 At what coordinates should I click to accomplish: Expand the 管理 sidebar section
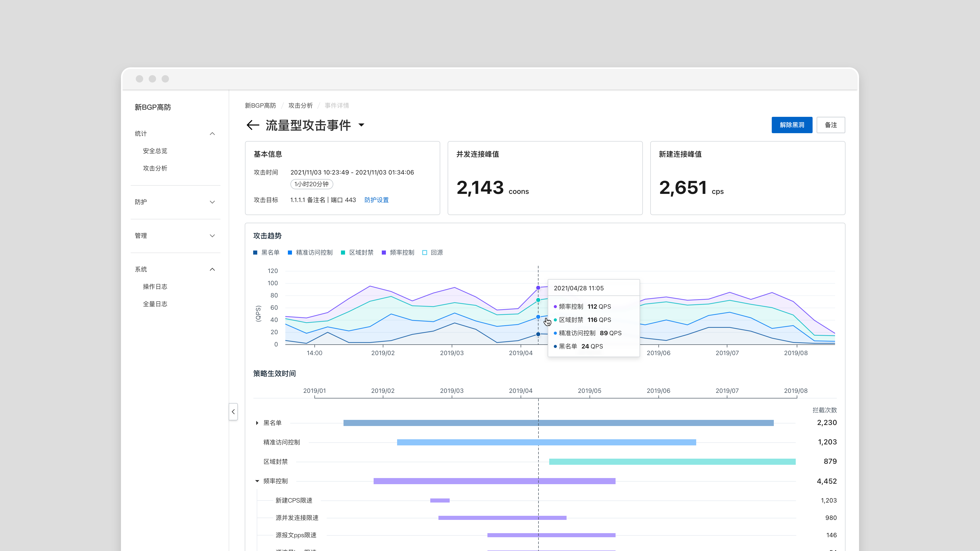tap(212, 236)
